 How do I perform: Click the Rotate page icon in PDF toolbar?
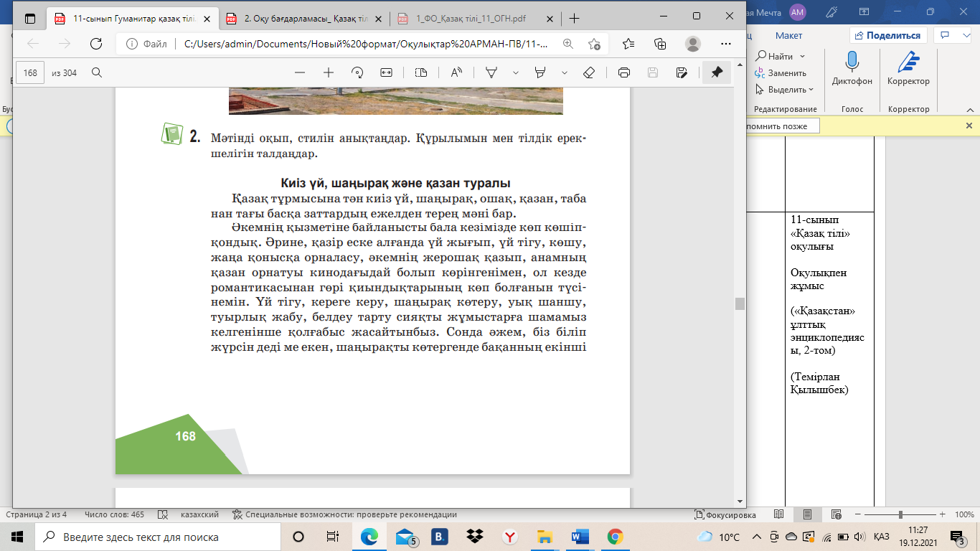(x=357, y=72)
